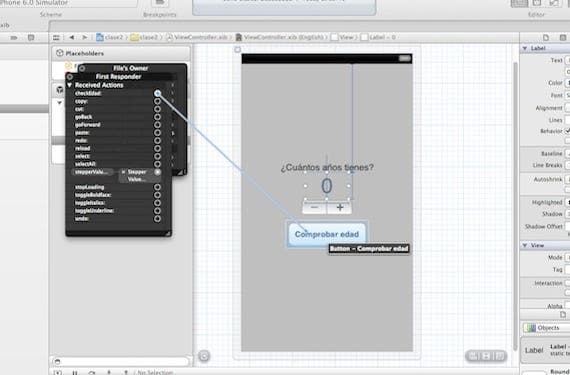Click the plus side of the stepper
This screenshot has width=570, height=375.
(x=340, y=207)
